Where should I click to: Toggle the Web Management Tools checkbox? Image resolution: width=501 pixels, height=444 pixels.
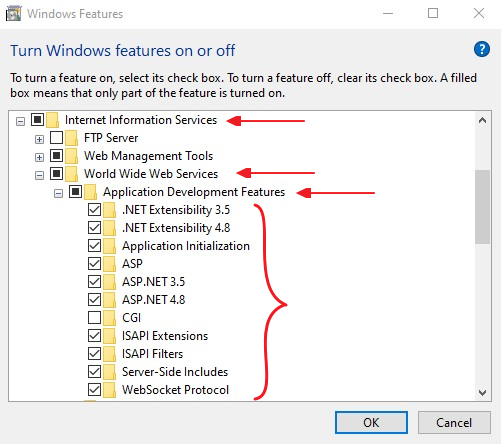pos(56,155)
